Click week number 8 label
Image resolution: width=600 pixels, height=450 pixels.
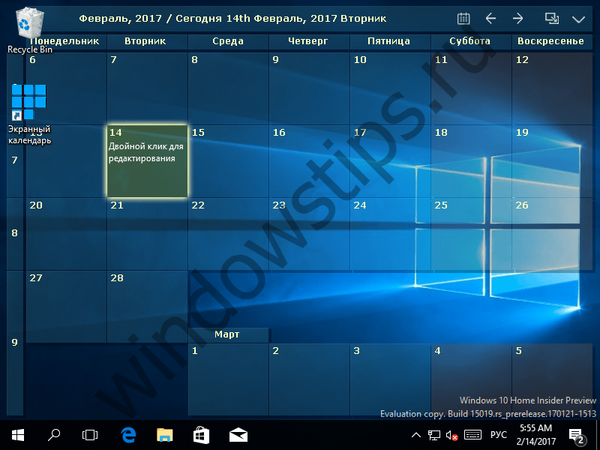pyautogui.click(x=15, y=233)
